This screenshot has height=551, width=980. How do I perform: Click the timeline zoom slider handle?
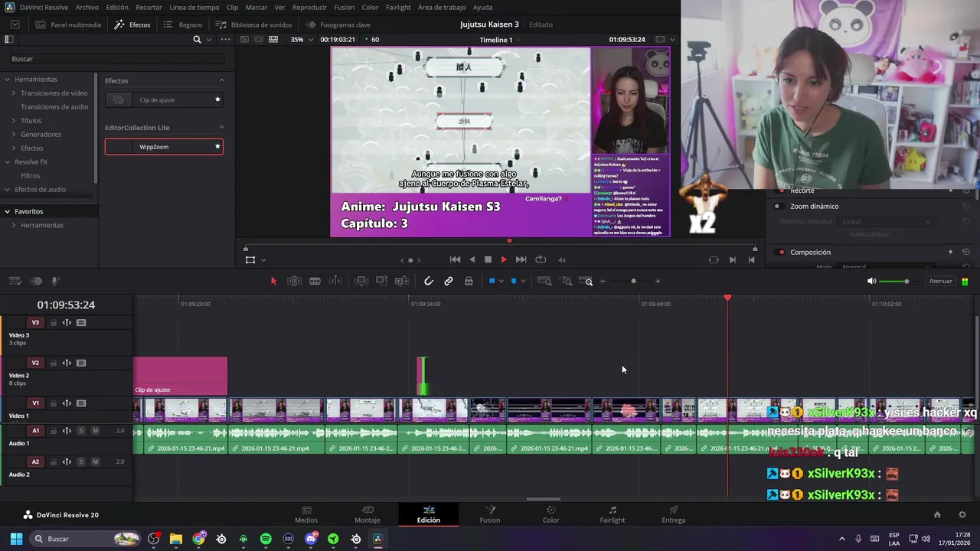pyautogui.click(x=633, y=281)
